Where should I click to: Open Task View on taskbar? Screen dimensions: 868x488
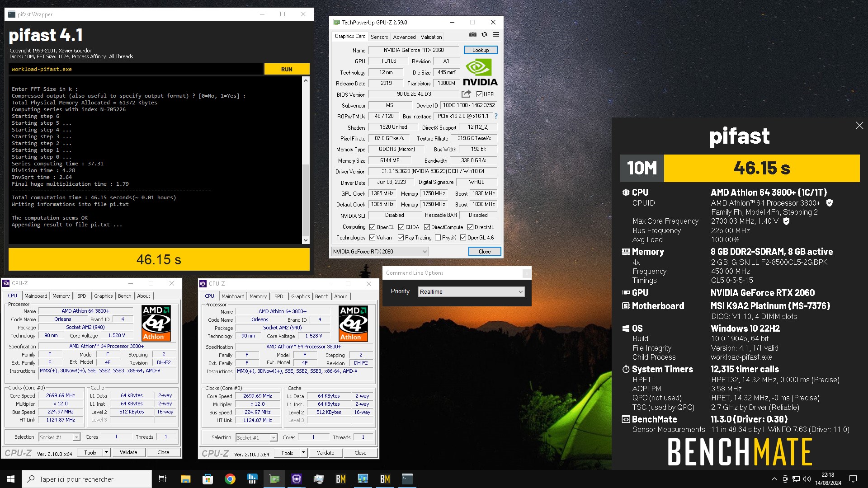pyautogui.click(x=163, y=479)
